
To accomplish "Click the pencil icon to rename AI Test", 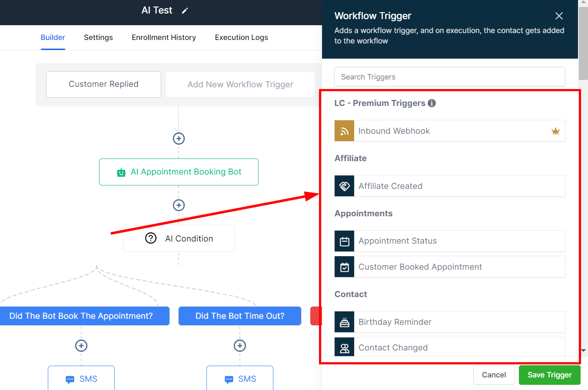I will tap(185, 11).
